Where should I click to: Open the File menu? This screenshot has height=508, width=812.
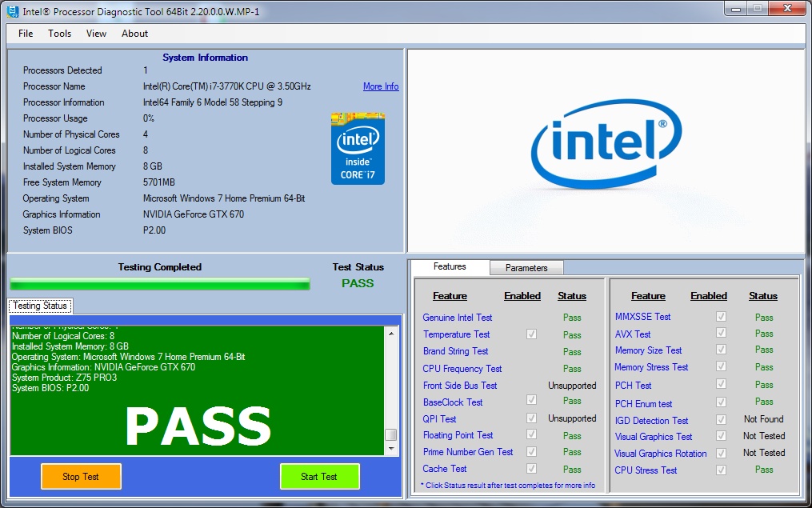[26, 33]
